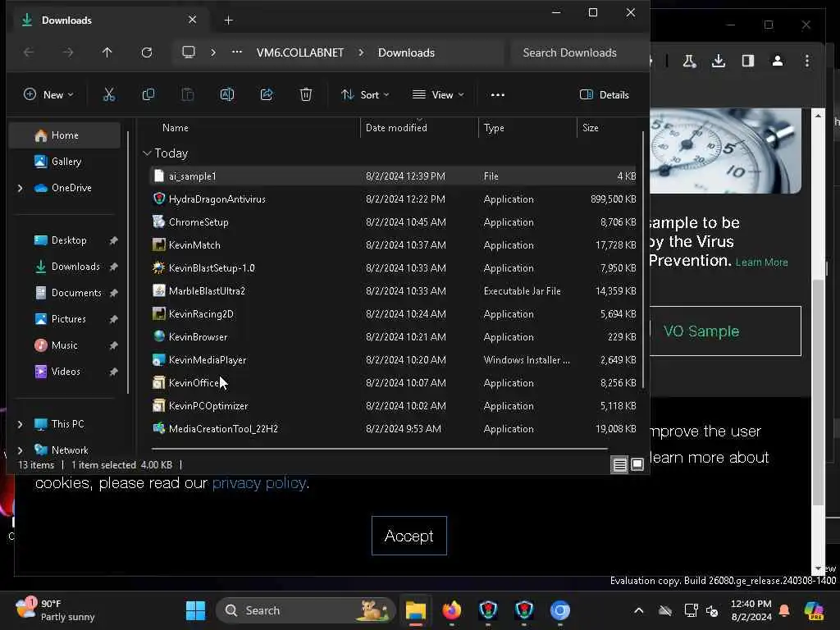Image resolution: width=840 pixels, height=630 pixels.
Task: Click browser profile avatar icon
Action: 778,61
